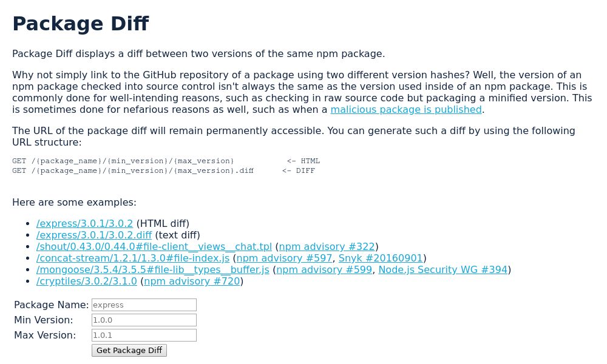View the express 3.0.1 to 3.0.2 HTML diff
This screenshot has height=364, width=607.
click(x=84, y=223)
